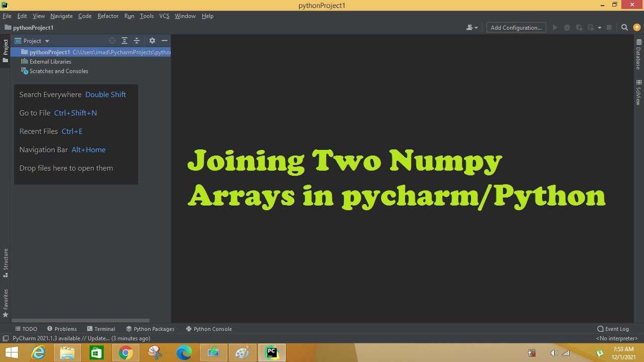
Task: Click the PyCharm taskbar icon
Action: click(272, 353)
